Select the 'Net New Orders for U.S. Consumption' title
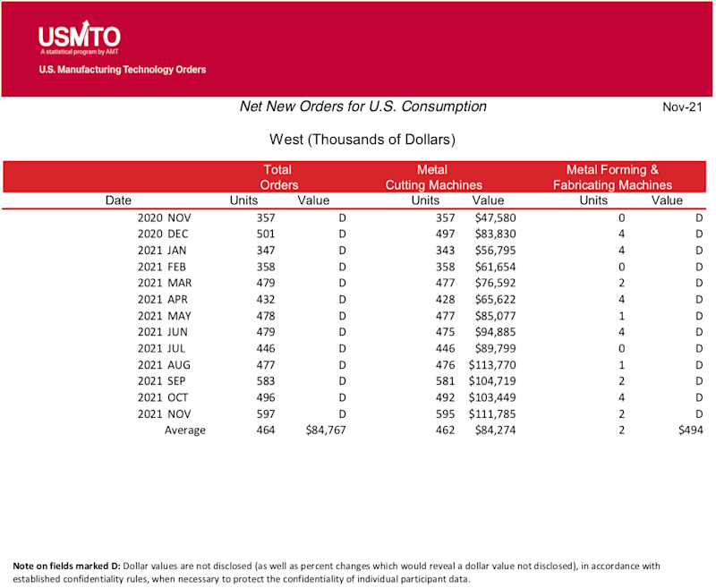 (363, 107)
